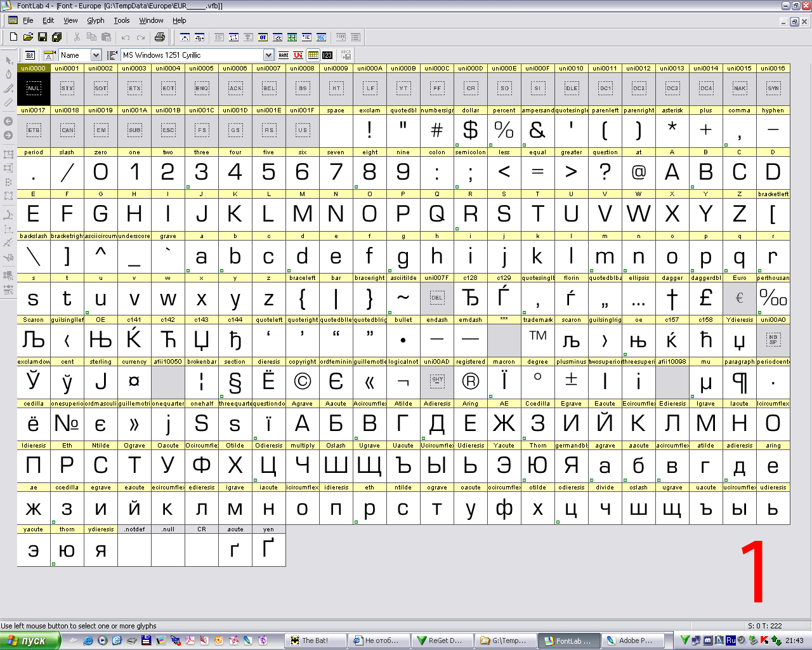Viewport: 812px width, 650px height.
Task: Click the Ty+ toolbar icon
Action: (199, 37)
